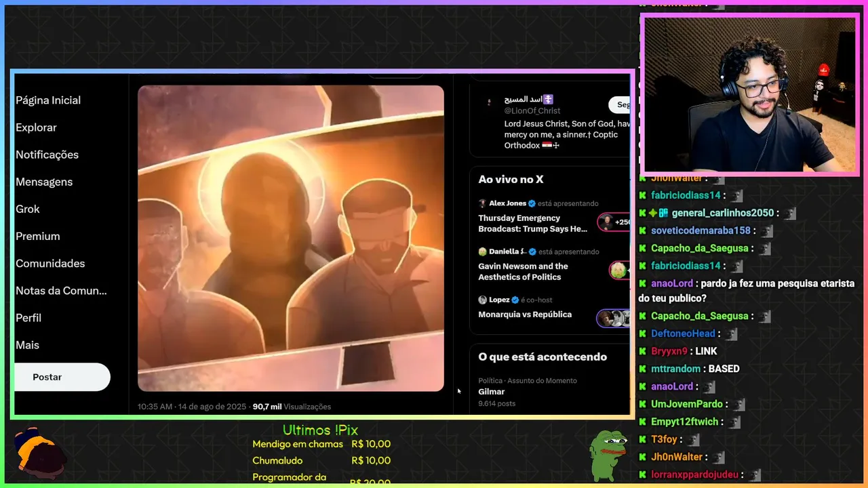868x488 pixels.
Task: Open Grok in sidebar
Action: coord(28,209)
